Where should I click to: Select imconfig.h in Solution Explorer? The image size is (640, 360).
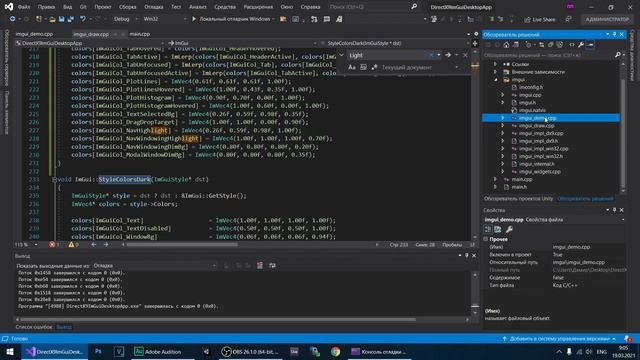(x=531, y=87)
